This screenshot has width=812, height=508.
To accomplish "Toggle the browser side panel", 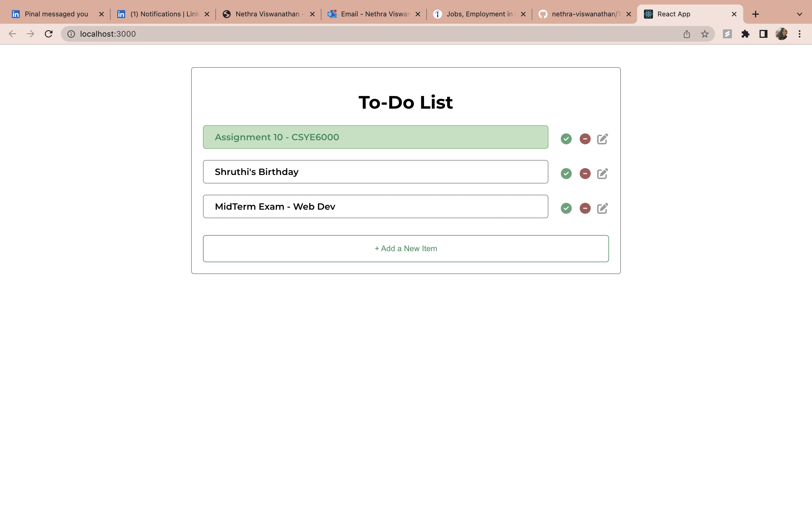I will (763, 34).
